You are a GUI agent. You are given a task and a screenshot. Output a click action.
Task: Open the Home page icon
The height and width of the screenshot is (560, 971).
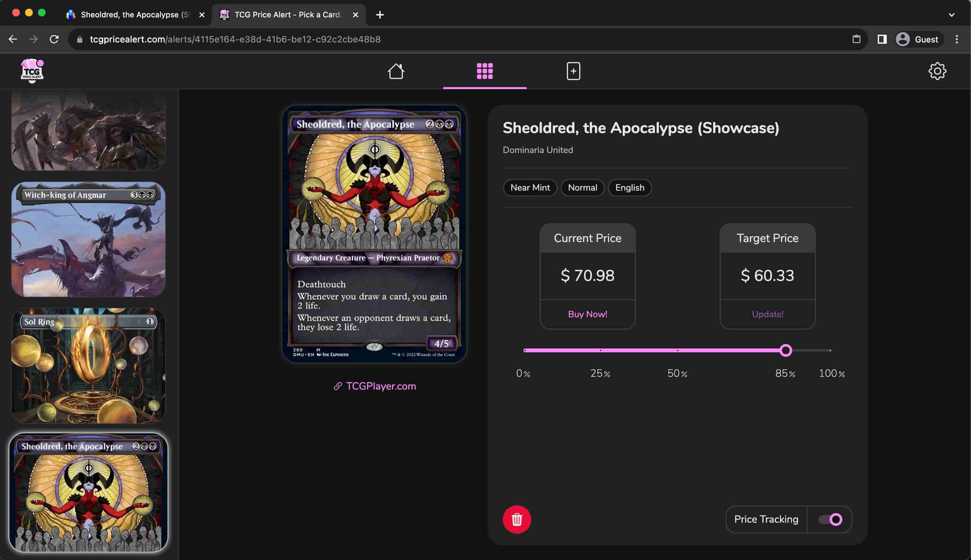point(396,71)
